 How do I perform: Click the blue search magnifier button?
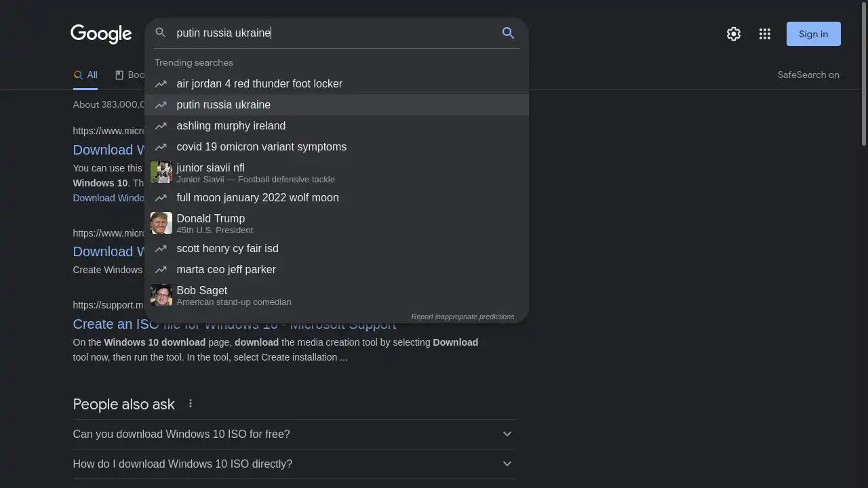(508, 33)
